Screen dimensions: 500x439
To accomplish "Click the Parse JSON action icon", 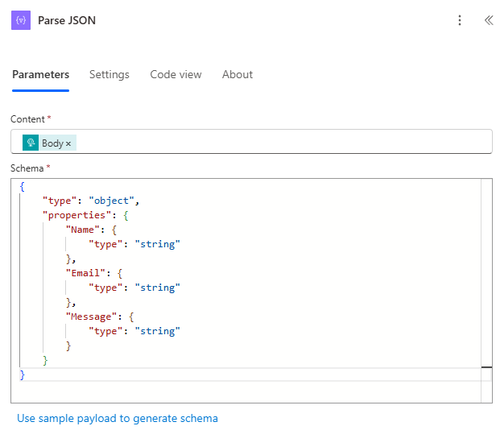I will point(21,20).
